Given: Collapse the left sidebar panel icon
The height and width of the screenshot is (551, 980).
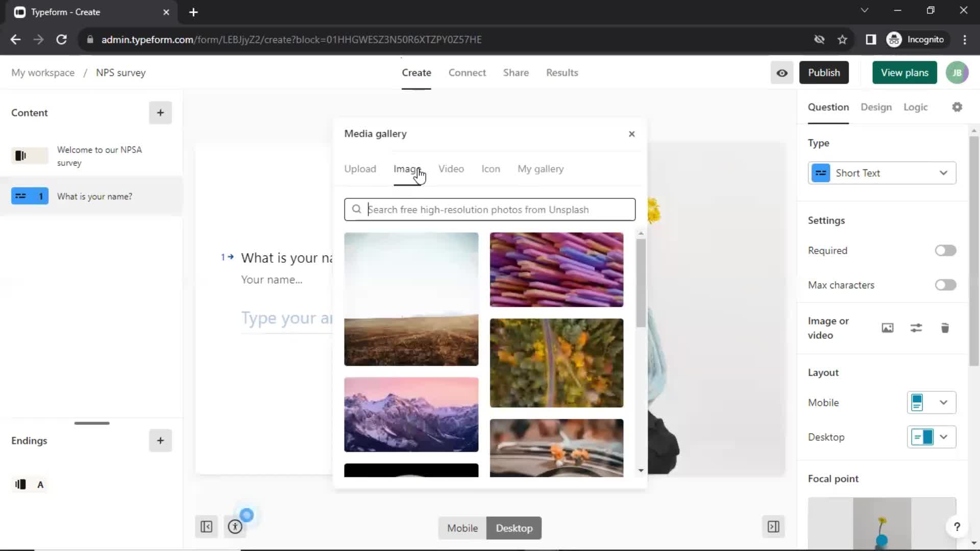Looking at the screenshot, I should (x=206, y=527).
